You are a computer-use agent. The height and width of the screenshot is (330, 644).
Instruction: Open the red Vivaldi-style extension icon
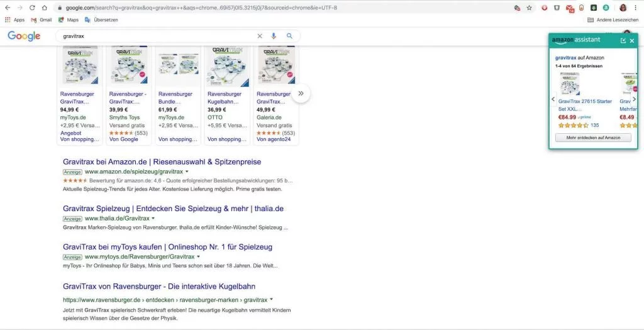[x=545, y=8]
